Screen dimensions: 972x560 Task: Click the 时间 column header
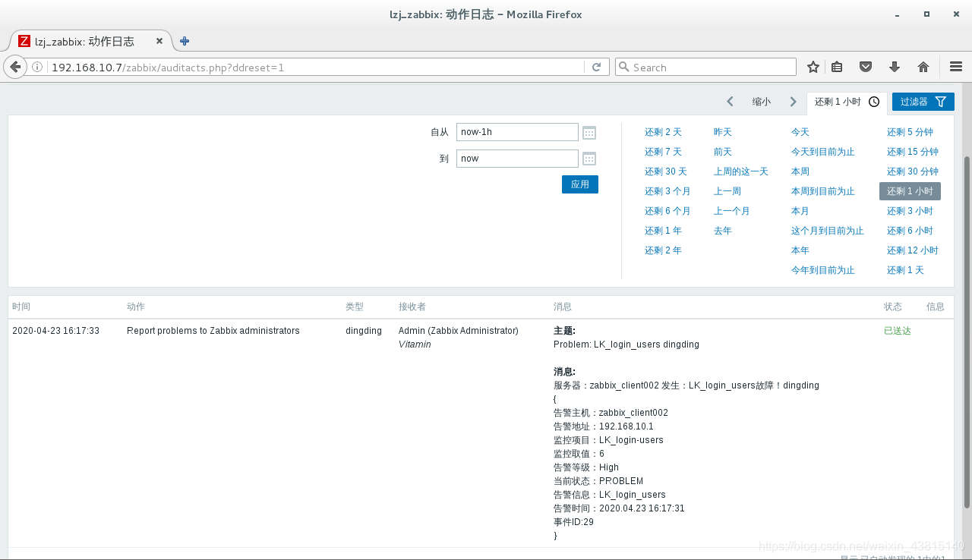pos(21,307)
